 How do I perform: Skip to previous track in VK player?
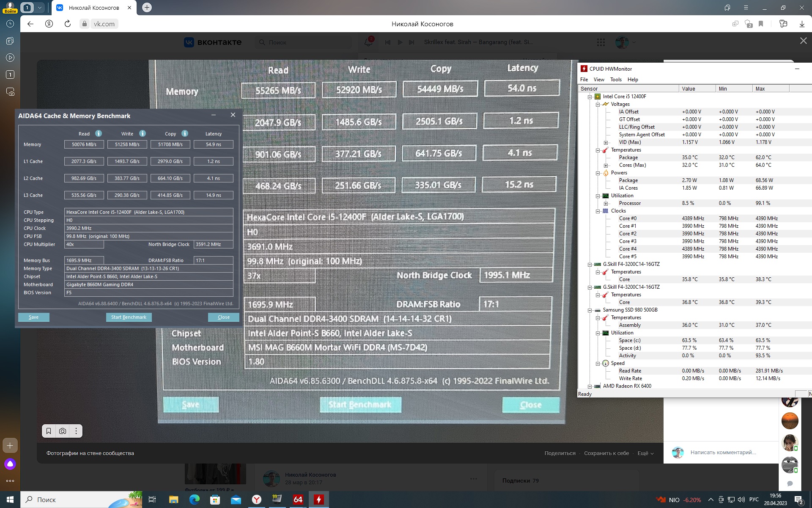tap(387, 42)
